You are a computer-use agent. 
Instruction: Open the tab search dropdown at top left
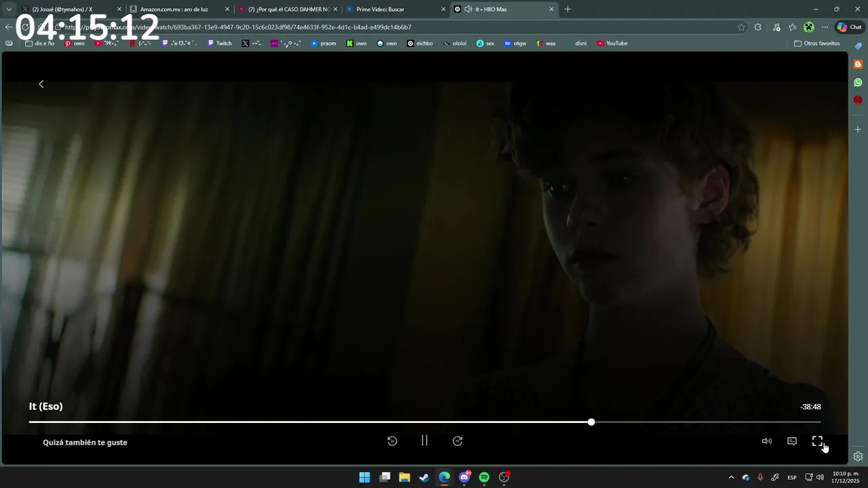click(9, 9)
